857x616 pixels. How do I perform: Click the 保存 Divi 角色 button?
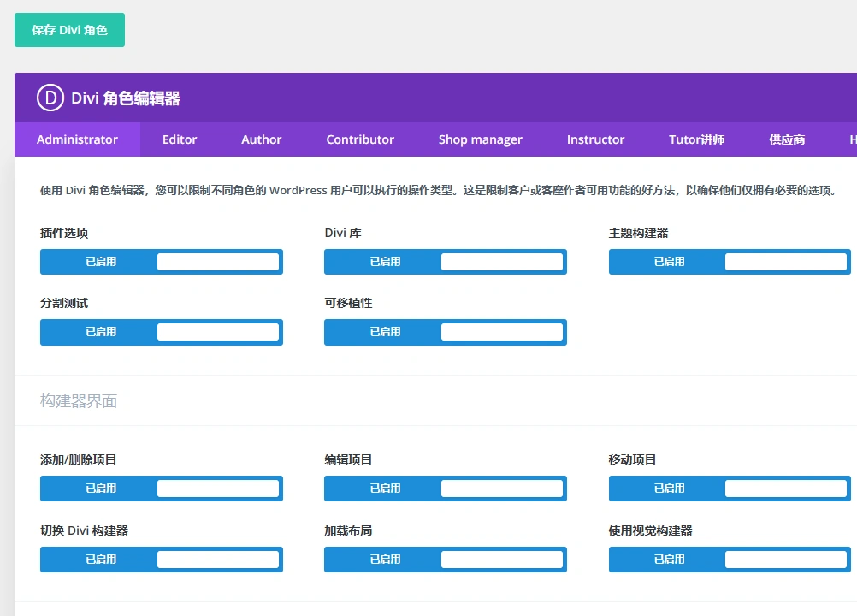(x=69, y=29)
